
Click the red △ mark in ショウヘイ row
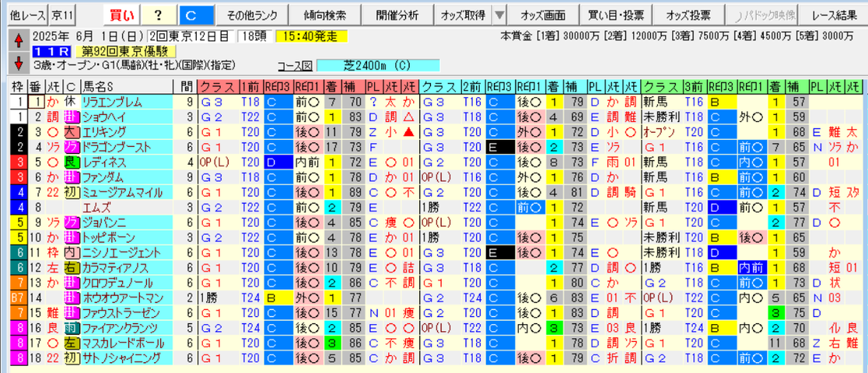(410, 117)
